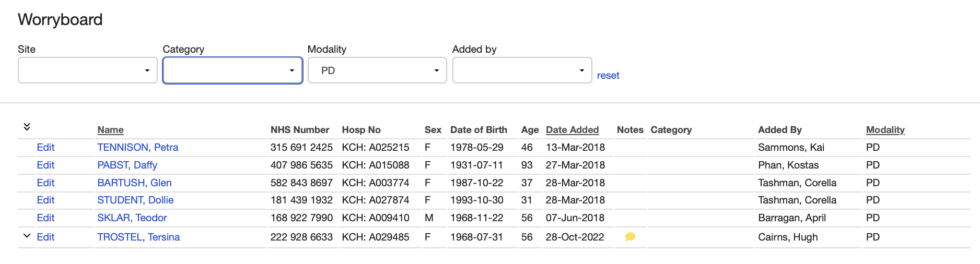Click the yellow notes bubble for TROSTEL, Tersina
This screenshot has height=264, width=980.
(630, 237)
